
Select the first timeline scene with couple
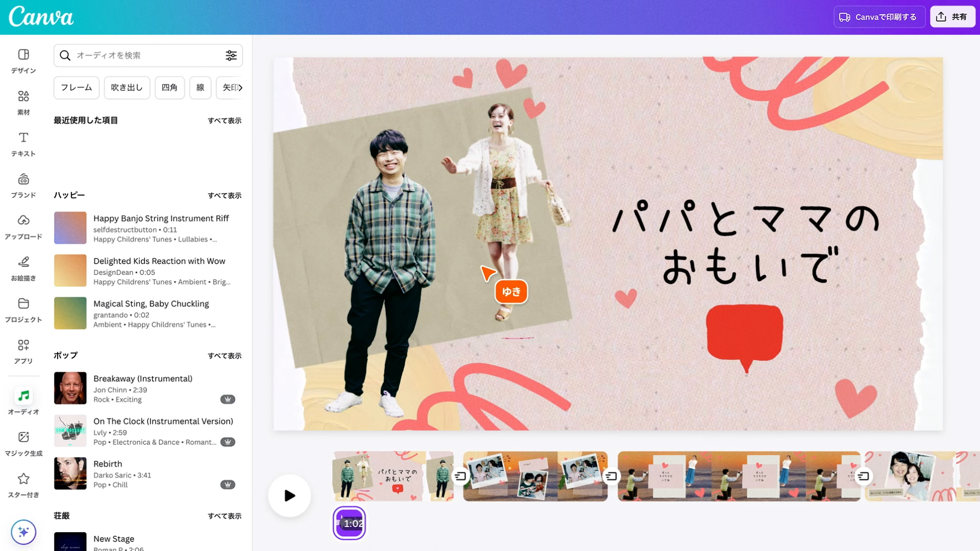point(393,476)
